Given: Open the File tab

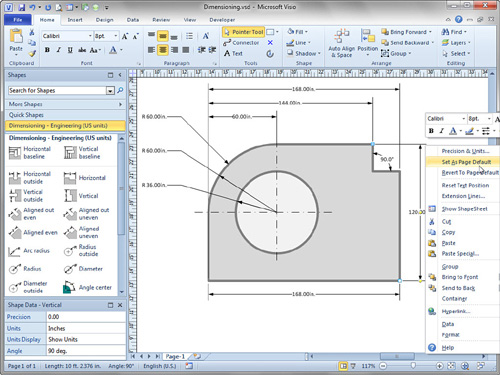Looking at the screenshot, I should point(18,20).
